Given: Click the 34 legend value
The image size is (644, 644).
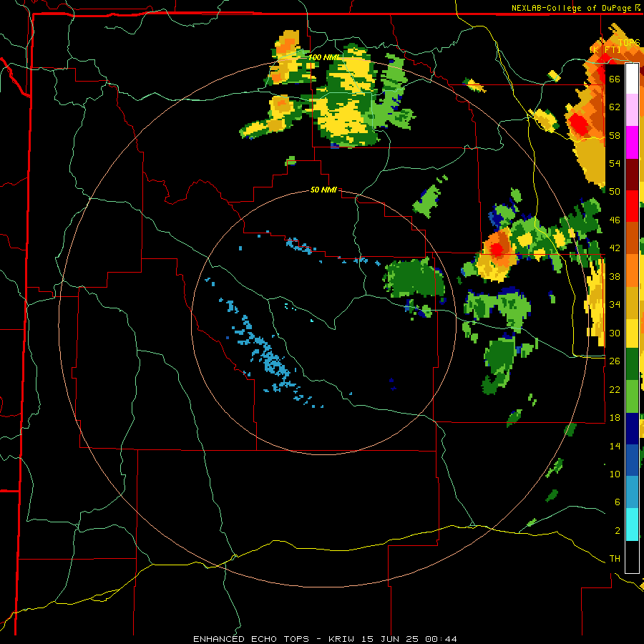Looking at the screenshot, I should click(615, 305).
